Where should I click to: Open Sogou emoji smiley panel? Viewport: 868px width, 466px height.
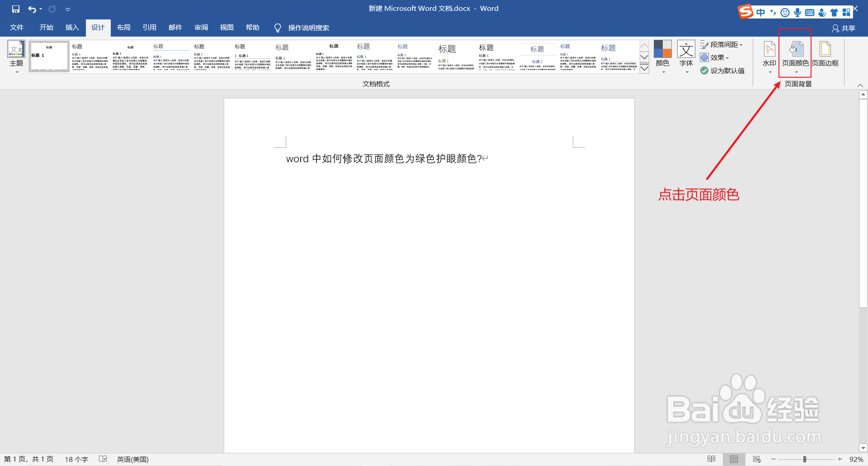pyautogui.click(x=785, y=13)
